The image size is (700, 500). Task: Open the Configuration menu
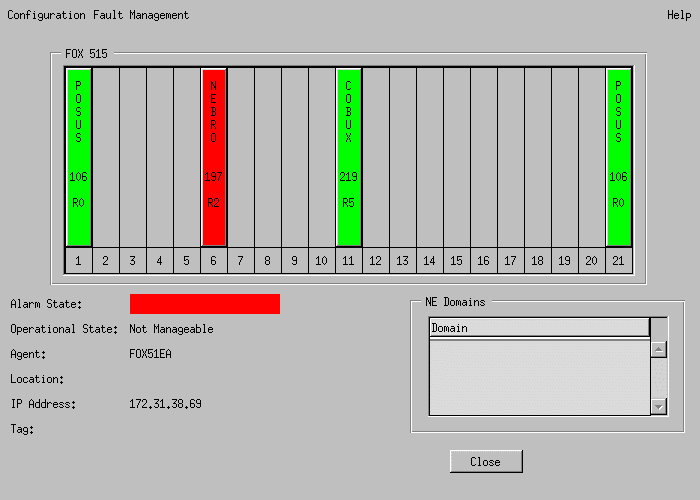click(44, 15)
